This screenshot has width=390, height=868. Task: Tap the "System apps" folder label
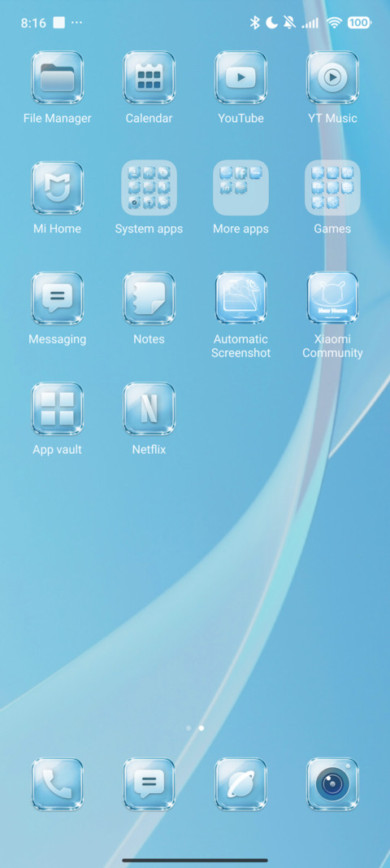point(149,229)
